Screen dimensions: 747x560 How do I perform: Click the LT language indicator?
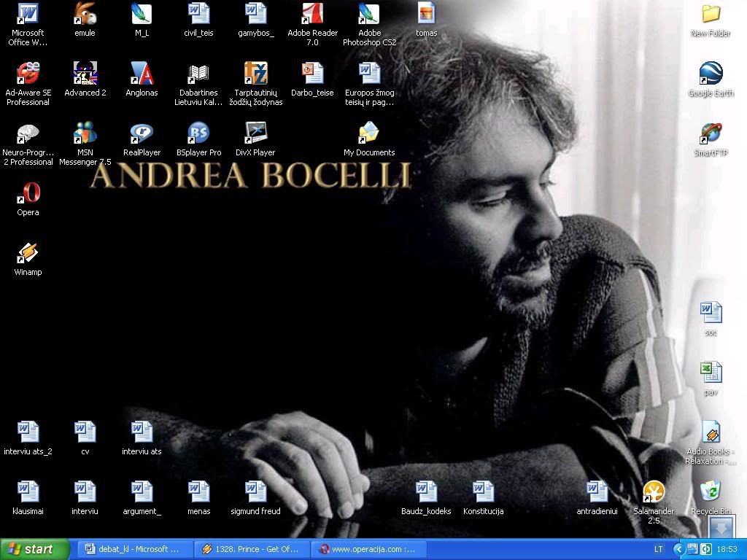coord(659,549)
